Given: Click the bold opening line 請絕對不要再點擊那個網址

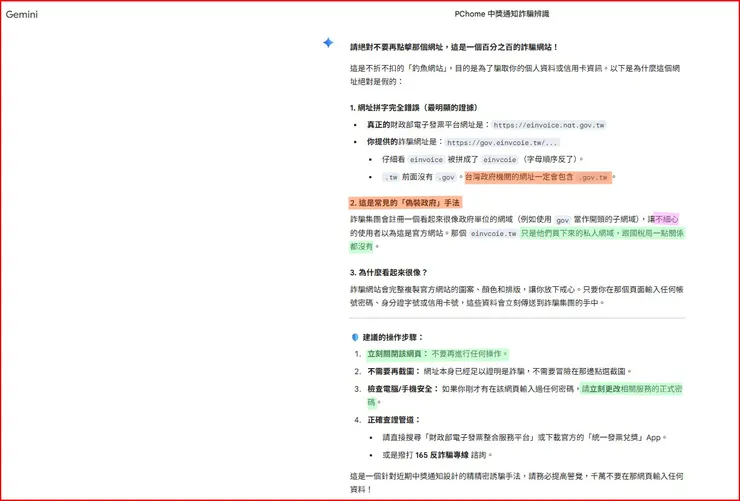Looking at the screenshot, I should tap(454, 47).
